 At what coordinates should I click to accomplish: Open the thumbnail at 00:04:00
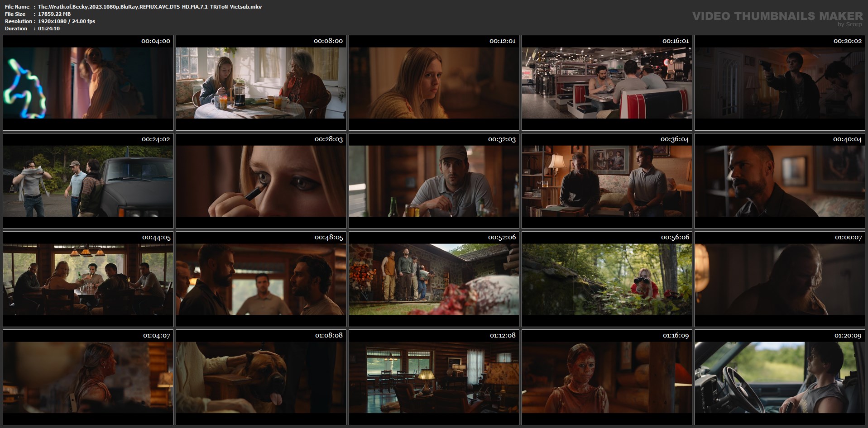click(x=88, y=83)
